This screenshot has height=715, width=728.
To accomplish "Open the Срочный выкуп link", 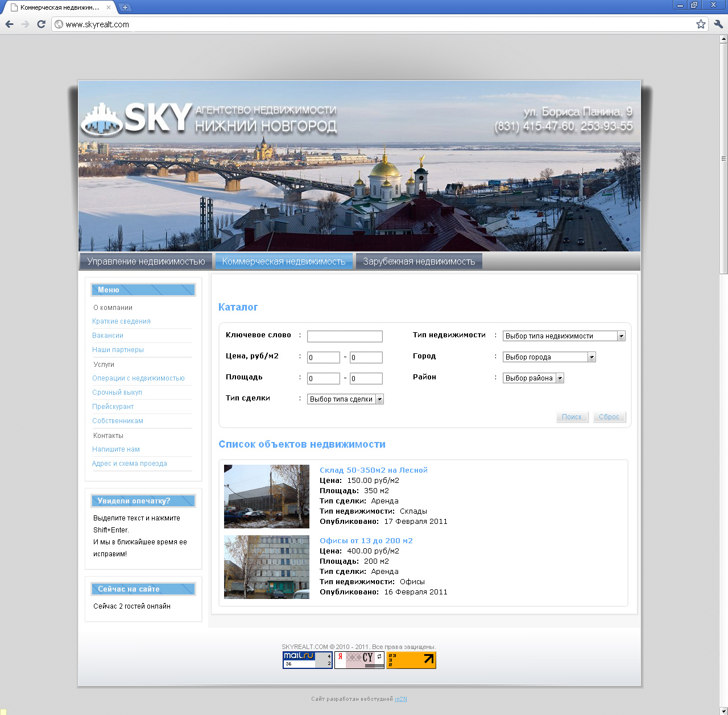I will point(117,392).
